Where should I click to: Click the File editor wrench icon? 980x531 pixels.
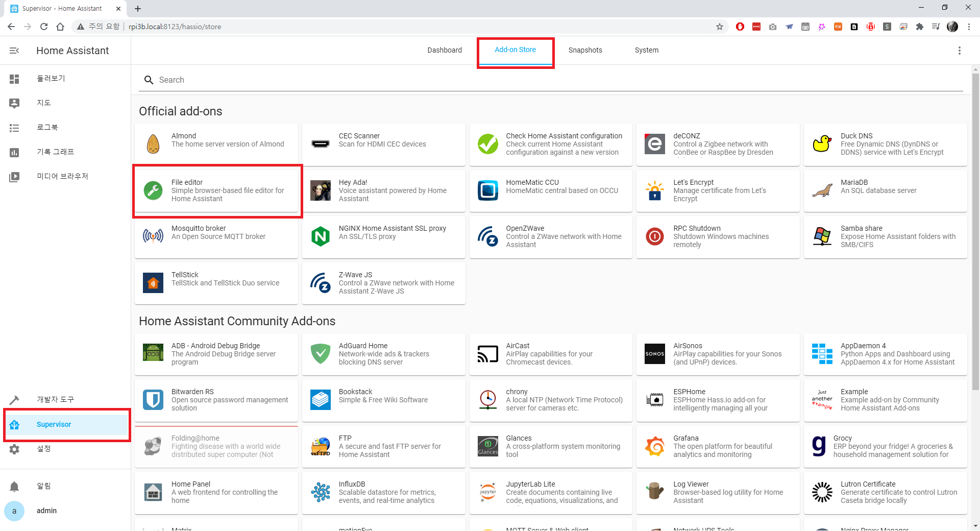(x=153, y=190)
